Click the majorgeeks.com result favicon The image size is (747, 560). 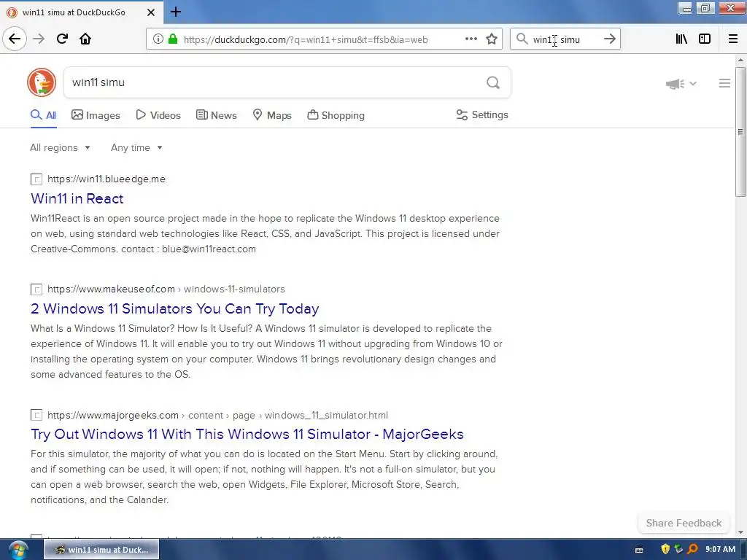[36, 415]
